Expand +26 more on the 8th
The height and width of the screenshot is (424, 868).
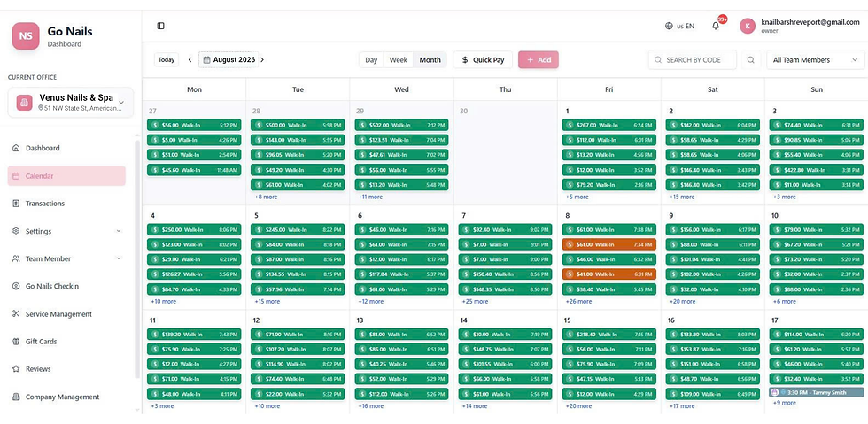pyautogui.click(x=578, y=302)
